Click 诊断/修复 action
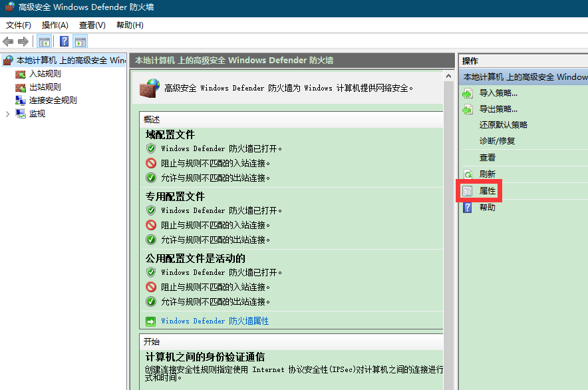588x390 pixels. 498,141
